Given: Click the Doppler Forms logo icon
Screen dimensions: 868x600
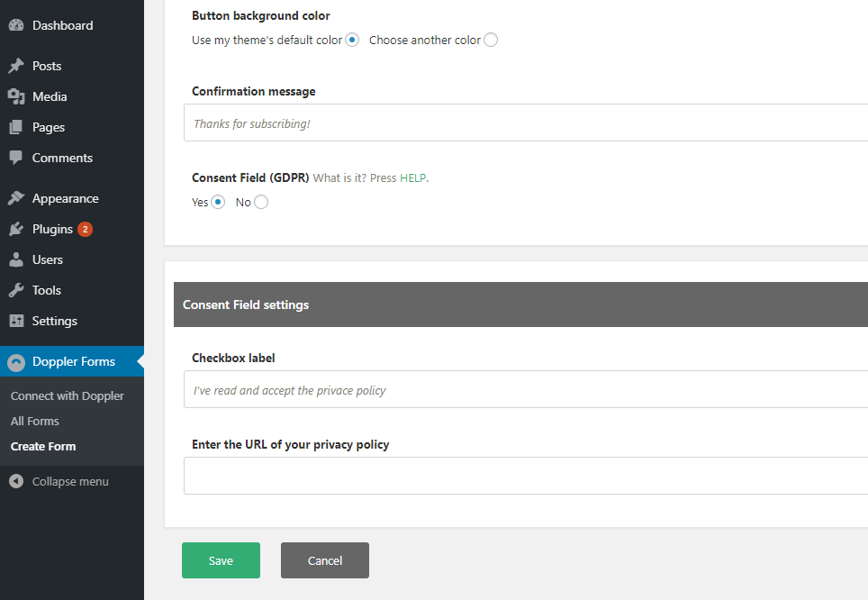Looking at the screenshot, I should click(16, 362).
